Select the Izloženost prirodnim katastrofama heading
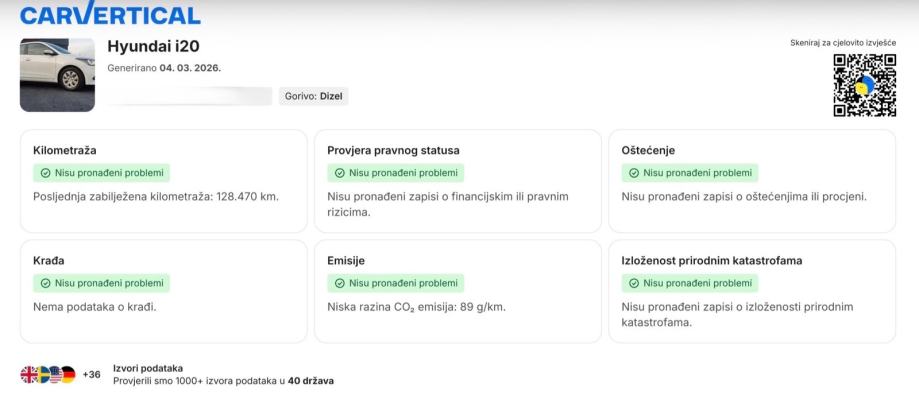The height and width of the screenshot is (403, 919). click(711, 261)
